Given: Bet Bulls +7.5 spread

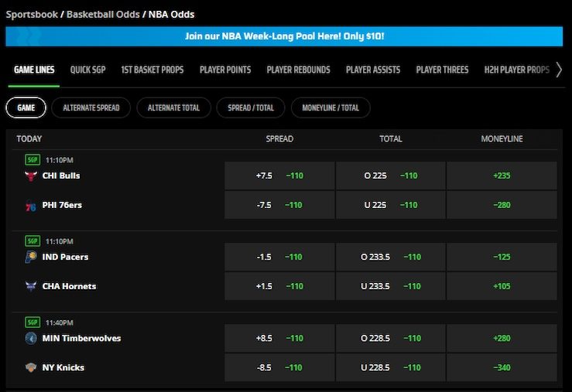Looking at the screenshot, I should 279,176.
